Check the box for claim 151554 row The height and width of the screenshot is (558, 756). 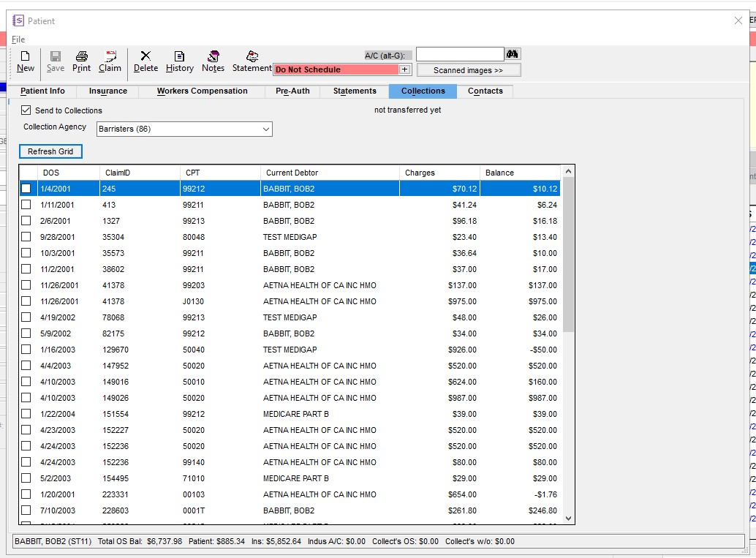point(26,414)
